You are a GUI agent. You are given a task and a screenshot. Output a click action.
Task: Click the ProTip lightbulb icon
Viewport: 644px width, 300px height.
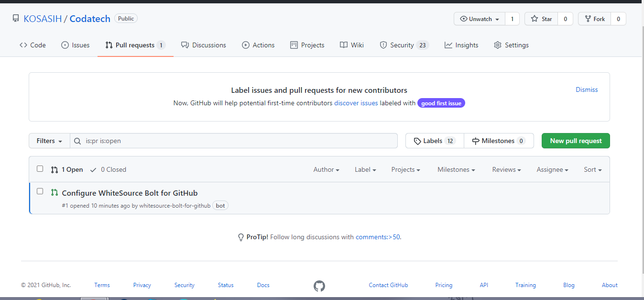coord(241,237)
